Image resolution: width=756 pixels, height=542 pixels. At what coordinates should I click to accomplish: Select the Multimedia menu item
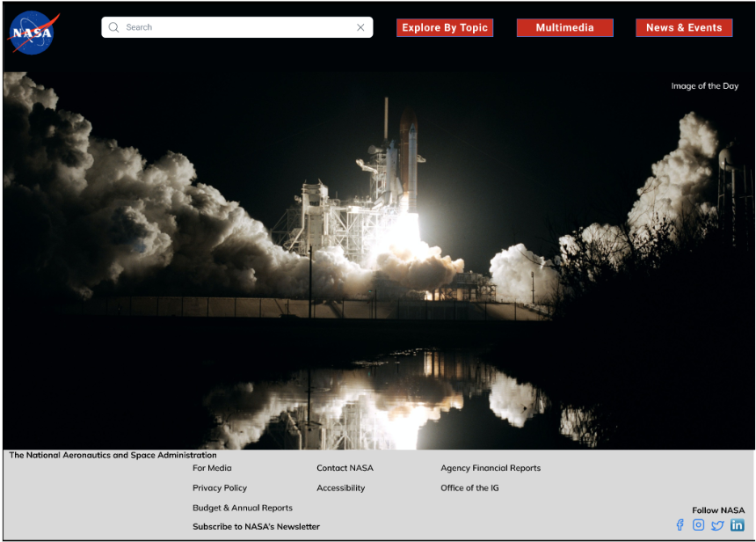564,27
